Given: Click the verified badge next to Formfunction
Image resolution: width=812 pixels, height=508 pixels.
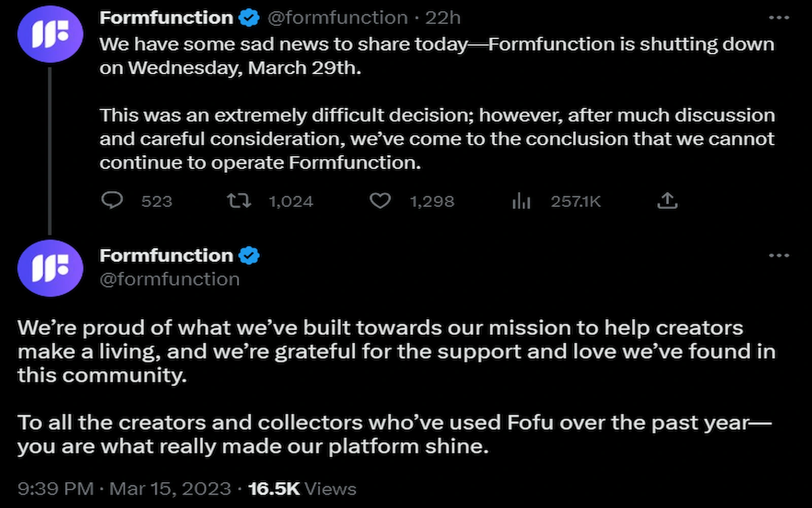Looking at the screenshot, I should (x=248, y=16).
